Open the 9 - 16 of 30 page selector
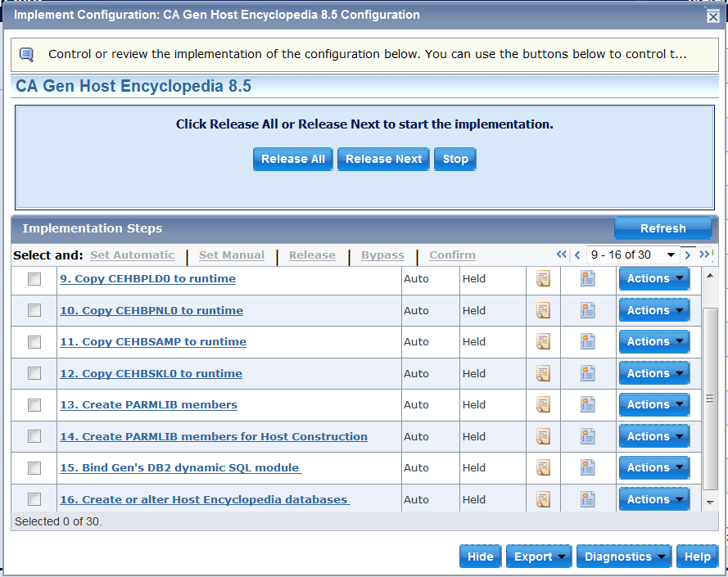Image resolution: width=728 pixels, height=577 pixels. pos(632,255)
